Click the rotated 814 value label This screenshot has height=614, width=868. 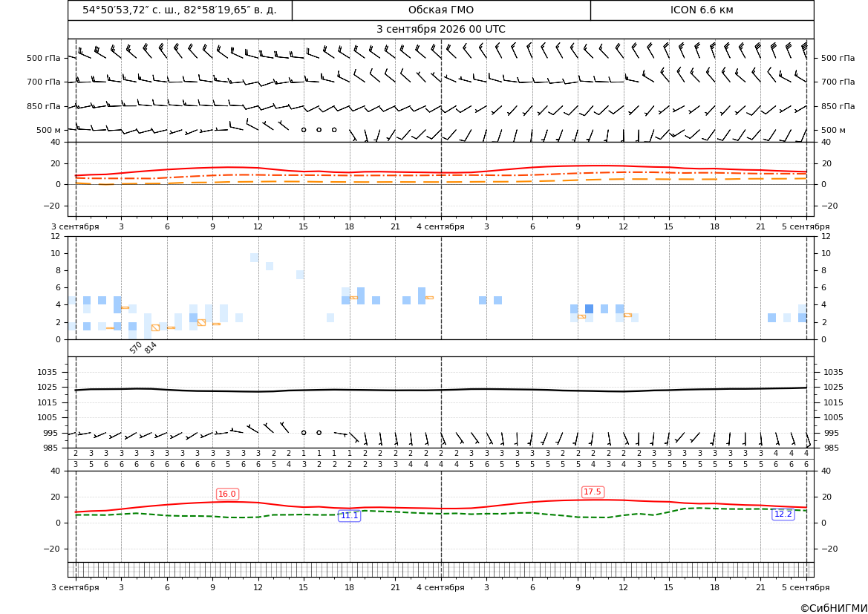coord(151,347)
